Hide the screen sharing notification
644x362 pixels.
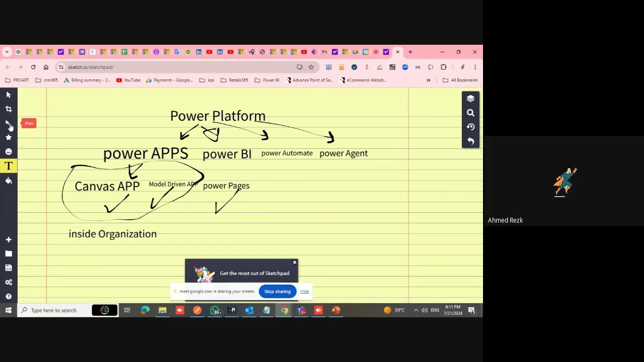point(304,292)
